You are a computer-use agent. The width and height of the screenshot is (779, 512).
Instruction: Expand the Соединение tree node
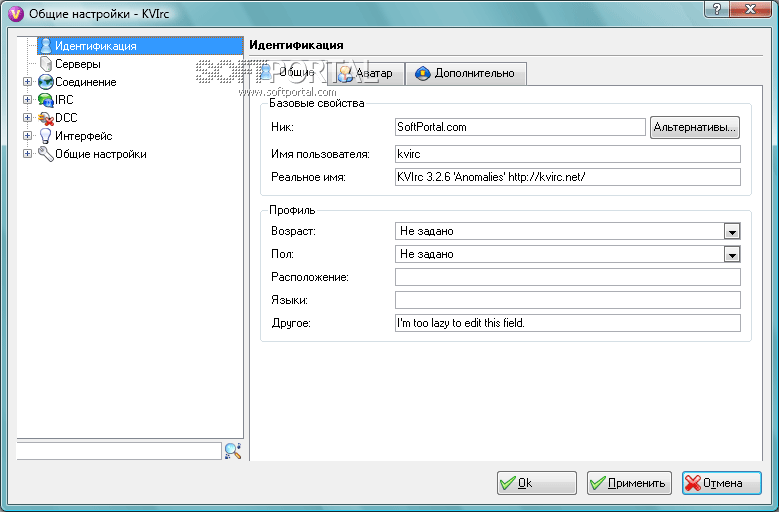point(27,82)
